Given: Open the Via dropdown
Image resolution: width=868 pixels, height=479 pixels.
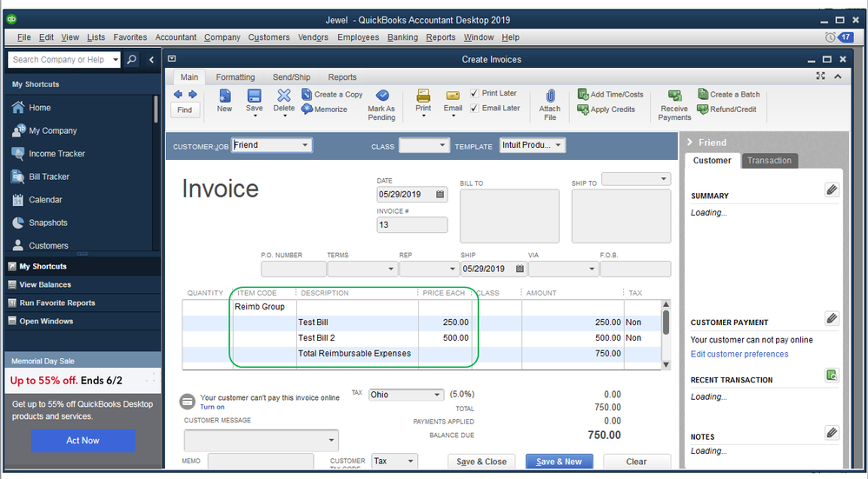Looking at the screenshot, I should pyautogui.click(x=592, y=269).
